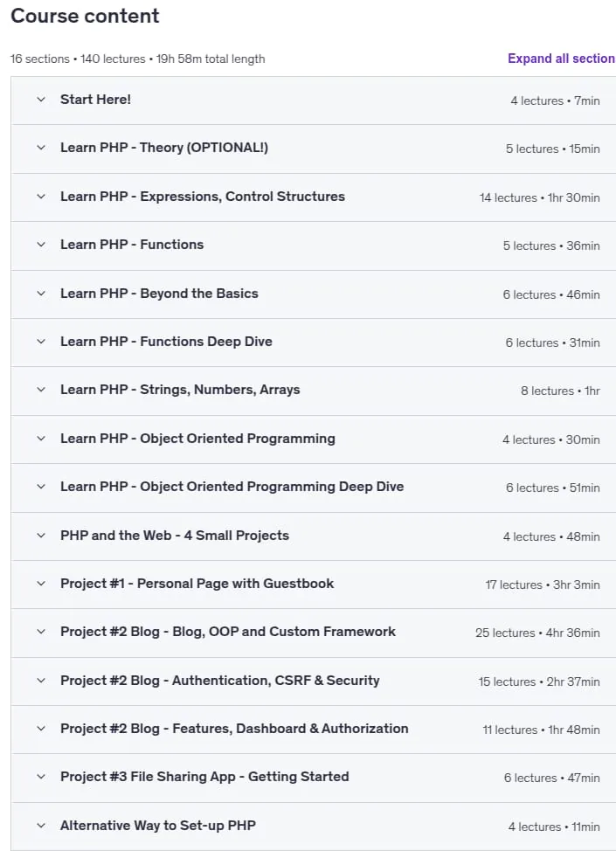Click chevron next to Functions Deep Dive

41,342
